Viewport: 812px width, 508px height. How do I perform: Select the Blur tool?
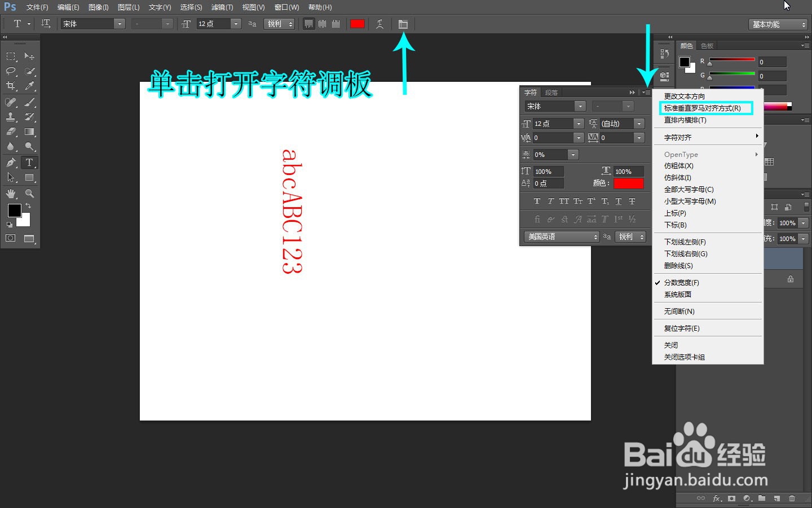[11, 146]
